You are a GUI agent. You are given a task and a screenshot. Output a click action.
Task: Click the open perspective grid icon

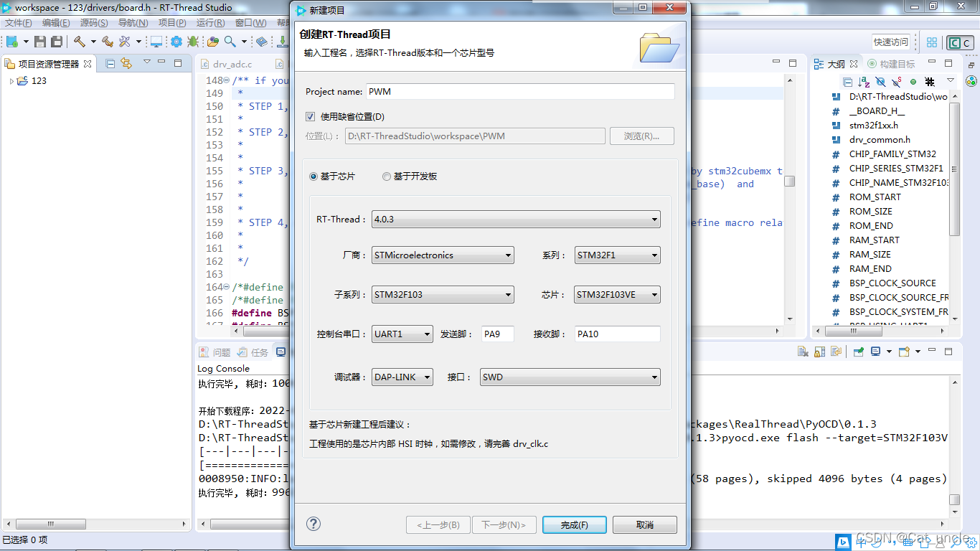[x=932, y=42]
